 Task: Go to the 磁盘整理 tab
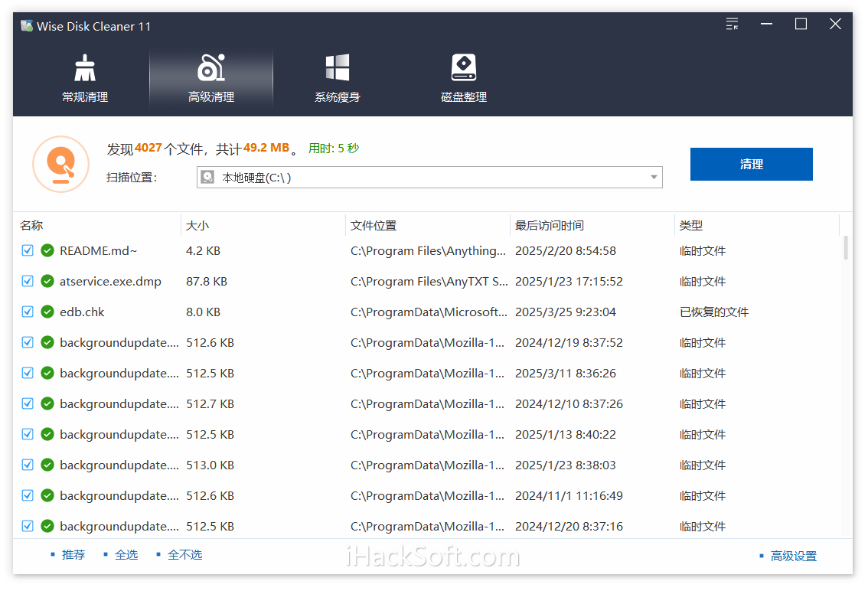[x=463, y=78]
